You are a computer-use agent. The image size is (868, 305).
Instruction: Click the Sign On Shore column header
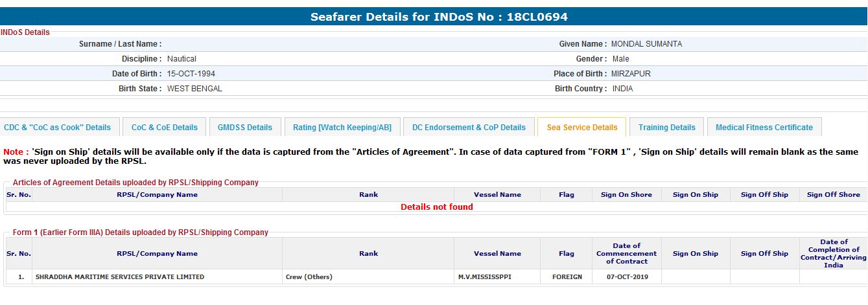pos(626,194)
